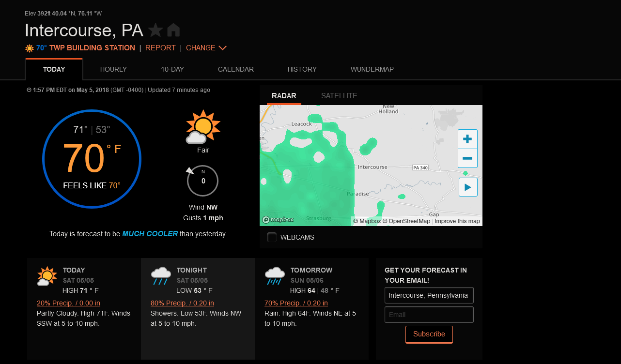Click the Leacock town label on map
621x364 pixels.
pyautogui.click(x=302, y=124)
